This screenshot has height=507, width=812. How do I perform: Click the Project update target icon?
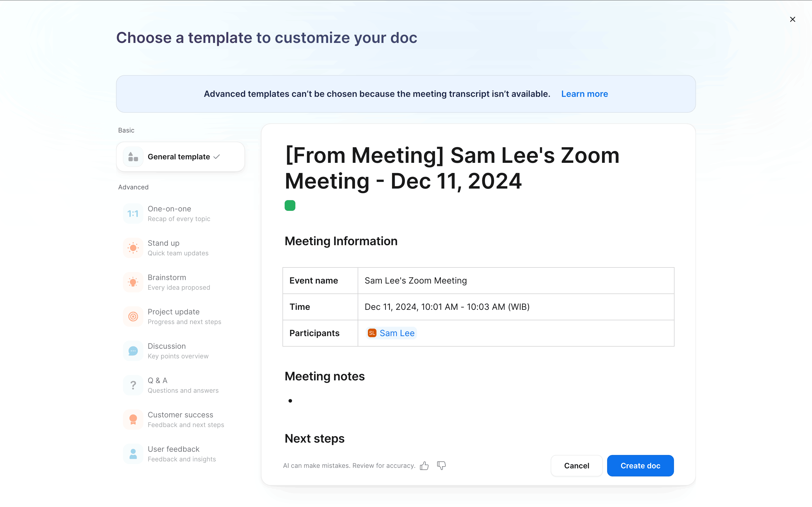click(x=133, y=316)
